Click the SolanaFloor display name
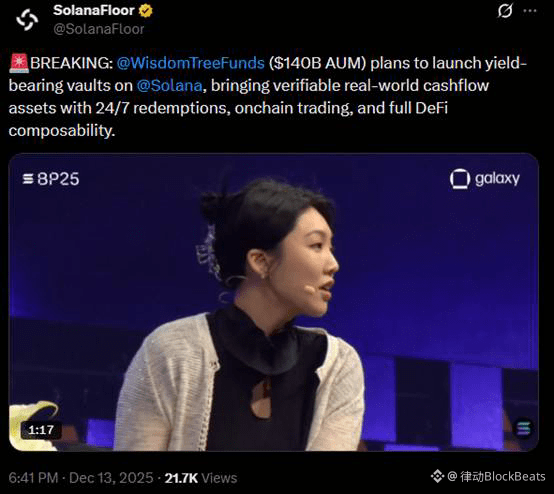The image size is (554, 494). click(94, 11)
